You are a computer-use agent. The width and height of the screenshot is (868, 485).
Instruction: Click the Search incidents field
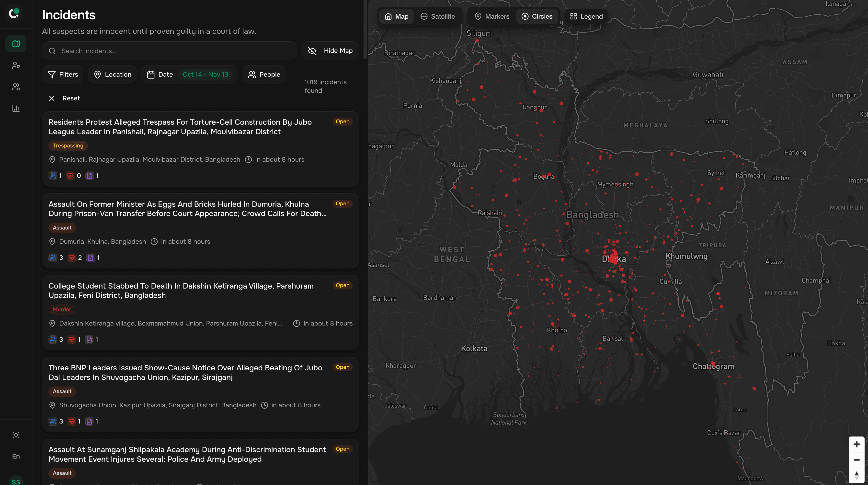pyautogui.click(x=170, y=51)
